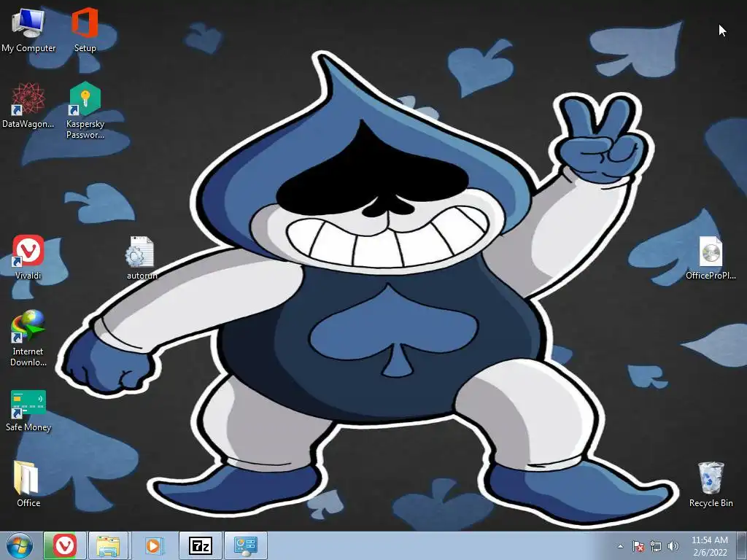The image size is (747, 560).
Task: Select the Safe Money shortcut icon
Action: click(28, 411)
